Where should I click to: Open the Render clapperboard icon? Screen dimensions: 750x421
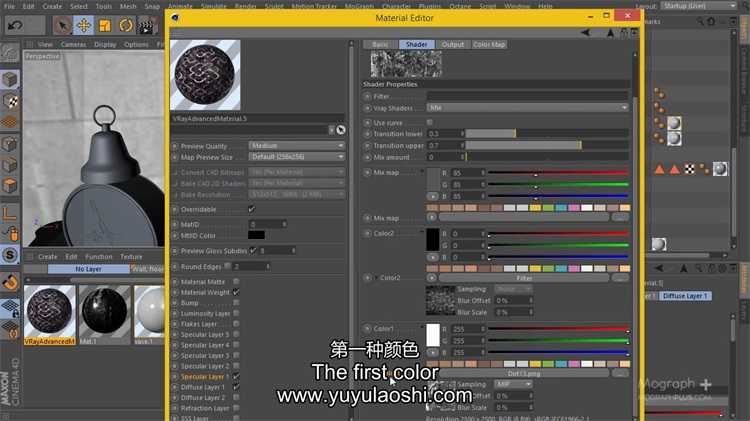click(146, 25)
